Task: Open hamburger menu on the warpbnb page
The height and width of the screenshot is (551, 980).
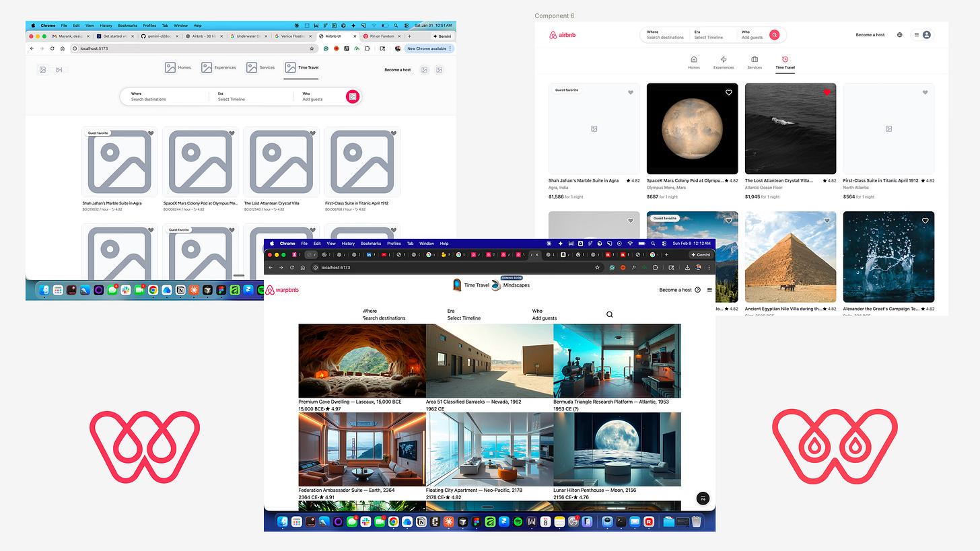Action: [709, 290]
